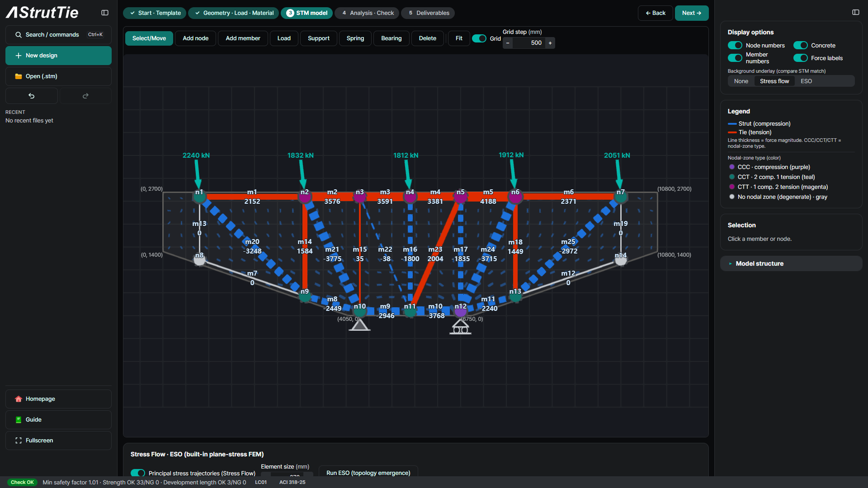Toggle Principal stress trajectories switch
868x488 pixels.
[x=138, y=473]
